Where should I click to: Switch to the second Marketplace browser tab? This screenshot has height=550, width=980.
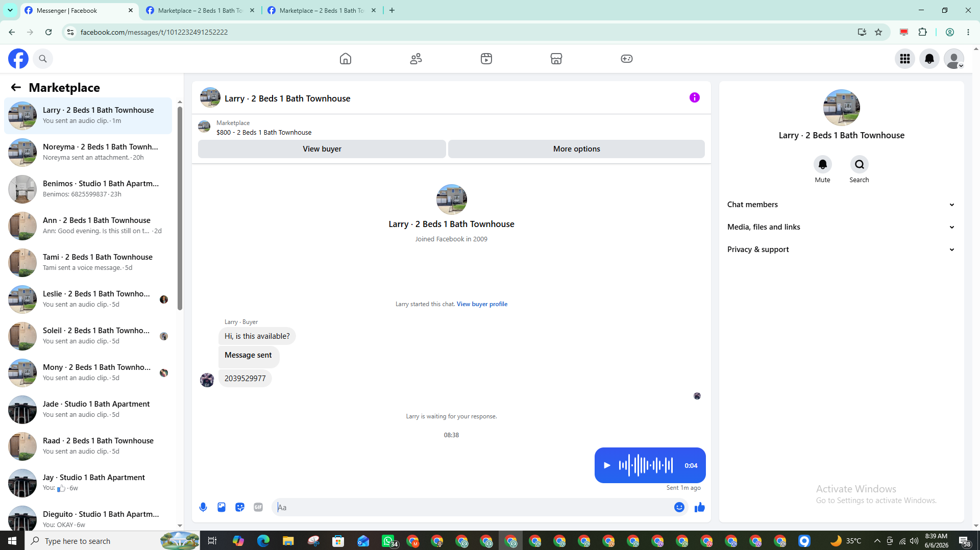tap(200, 10)
